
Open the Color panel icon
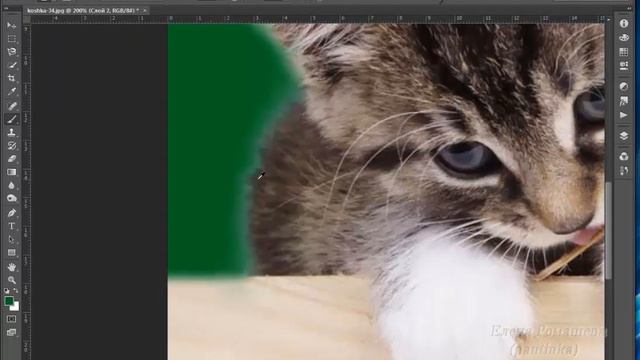click(624, 38)
